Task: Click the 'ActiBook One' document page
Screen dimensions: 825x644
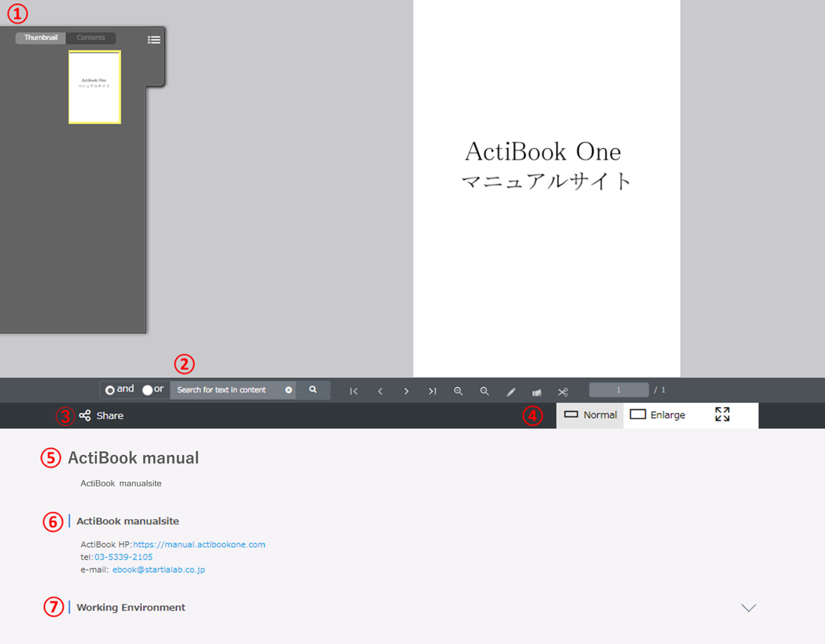Action: 547,188
